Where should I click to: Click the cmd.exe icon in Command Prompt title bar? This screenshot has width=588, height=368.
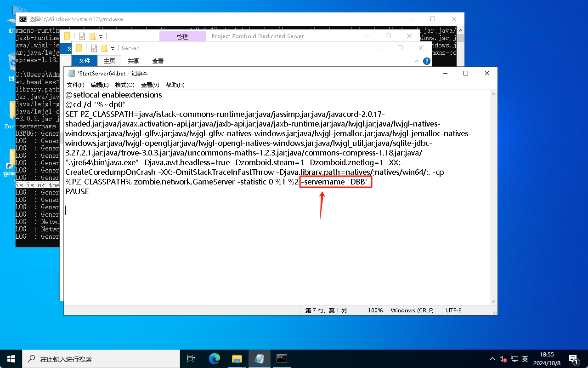23,19
